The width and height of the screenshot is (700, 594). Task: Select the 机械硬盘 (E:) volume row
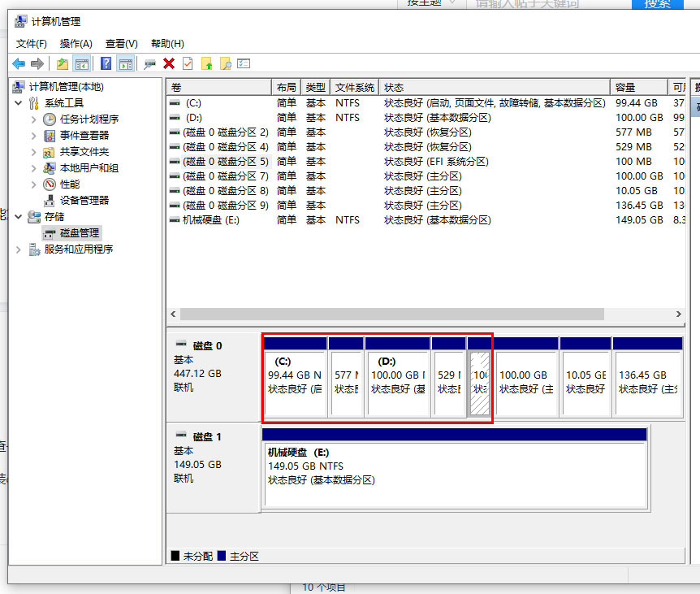(426, 220)
